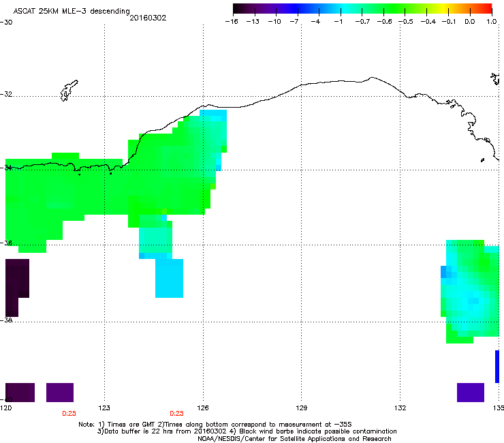Click the "120" longitude axis label
The image size is (504, 443).
point(5,408)
